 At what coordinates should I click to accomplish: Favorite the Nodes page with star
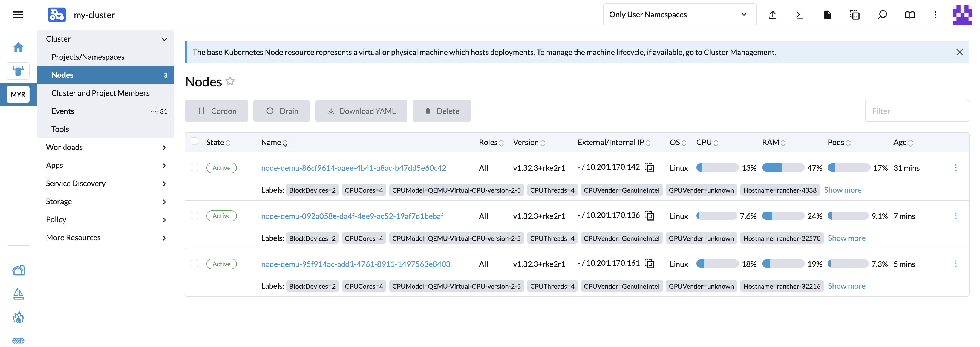click(x=230, y=81)
